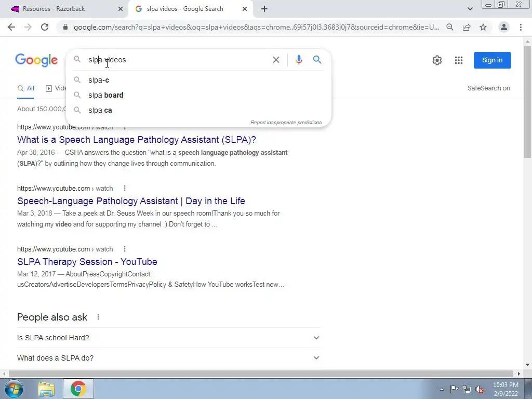This screenshot has width=532, height=399.
Task: Close the Resources - Razorback tab
Action: click(121, 9)
